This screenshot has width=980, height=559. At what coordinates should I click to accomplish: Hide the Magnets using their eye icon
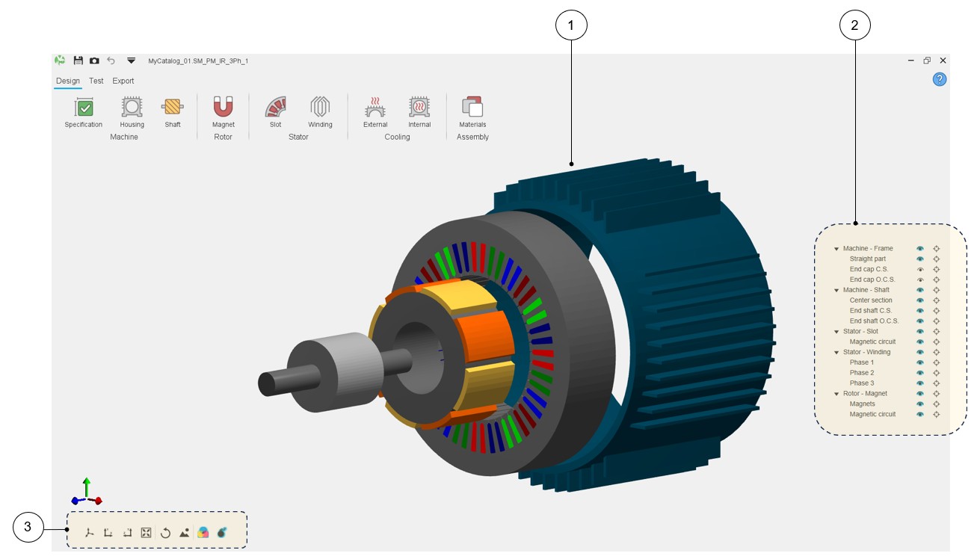(921, 404)
